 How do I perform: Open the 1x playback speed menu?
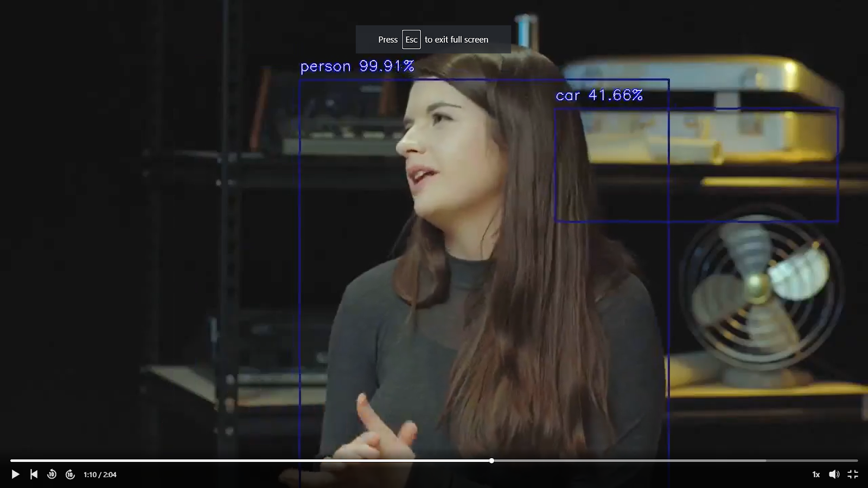(816, 474)
